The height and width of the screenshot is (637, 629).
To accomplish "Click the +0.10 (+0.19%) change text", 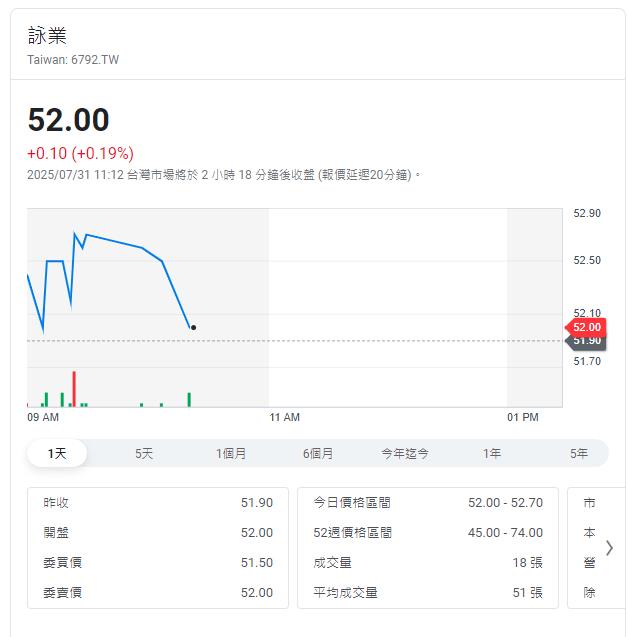I will pyautogui.click(x=80, y=153).
